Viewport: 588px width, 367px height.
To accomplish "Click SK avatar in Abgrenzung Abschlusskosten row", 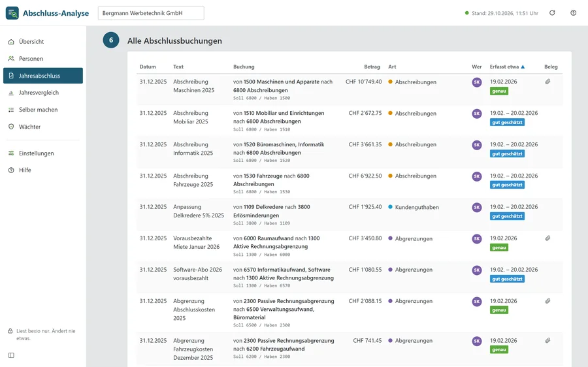I will 477,302.
